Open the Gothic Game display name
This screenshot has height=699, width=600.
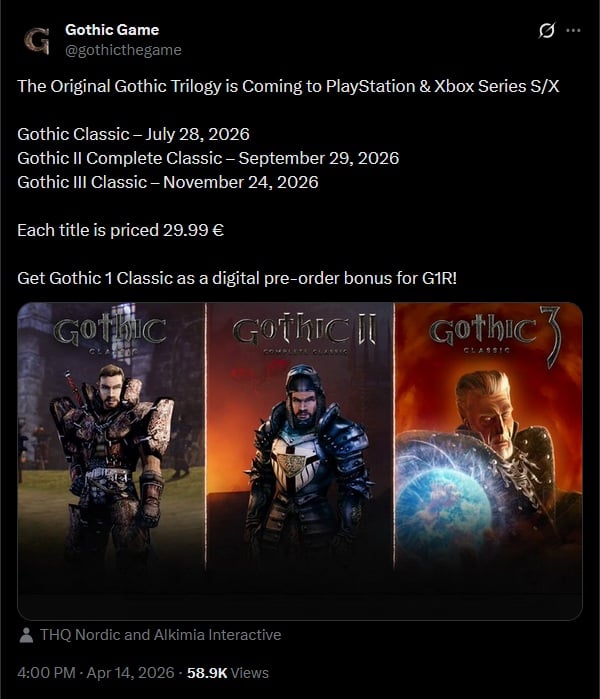click(x=112, y=30)
